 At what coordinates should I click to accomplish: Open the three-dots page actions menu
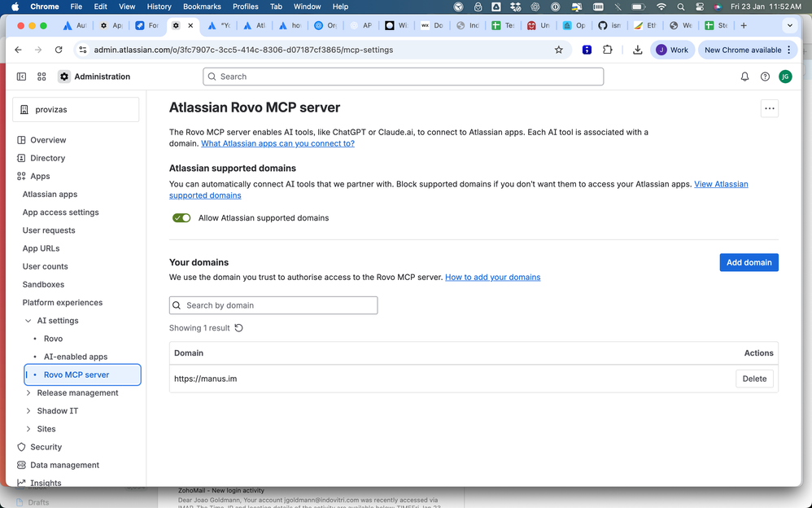(770, 109)
